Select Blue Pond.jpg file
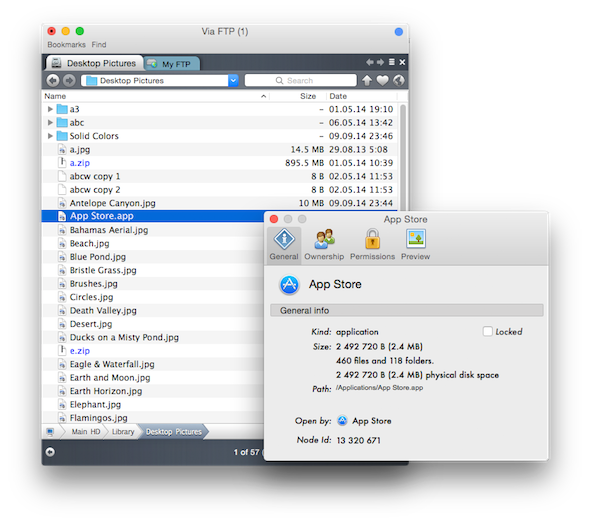This screenshot has height=522, width=600. point(98,257)
